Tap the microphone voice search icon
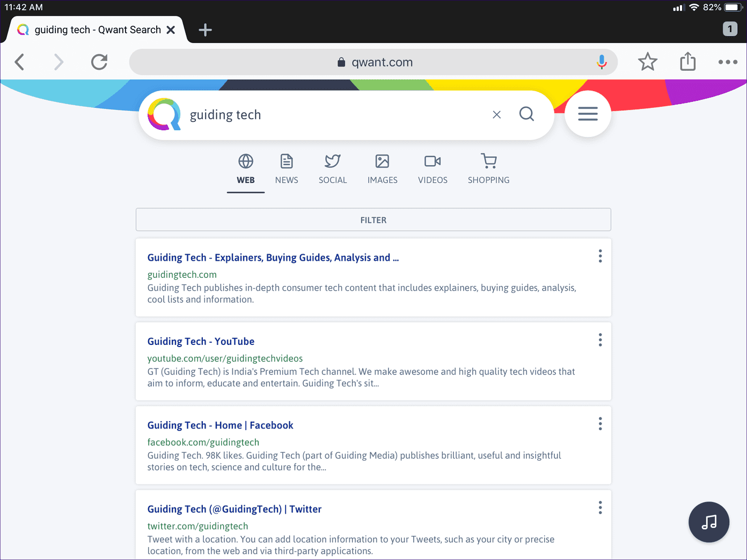Viewport: 747px width, 560px height. point(602,62)
